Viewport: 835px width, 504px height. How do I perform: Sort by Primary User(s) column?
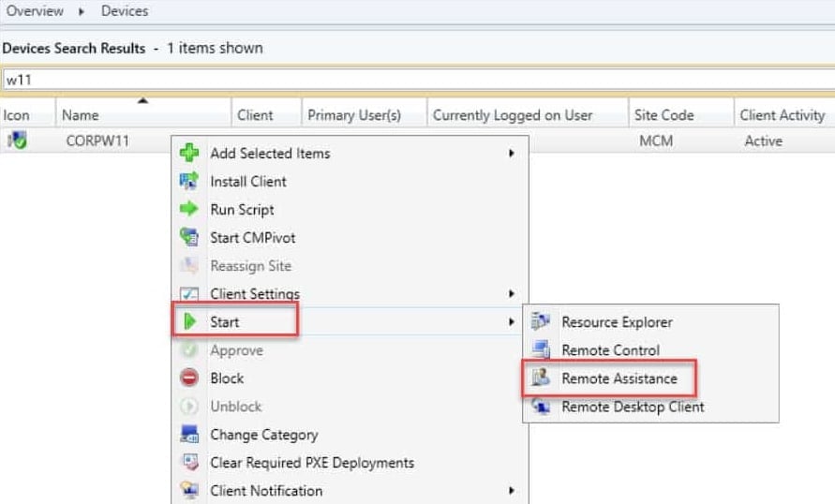pyautogui.click(x=365, y=114)
